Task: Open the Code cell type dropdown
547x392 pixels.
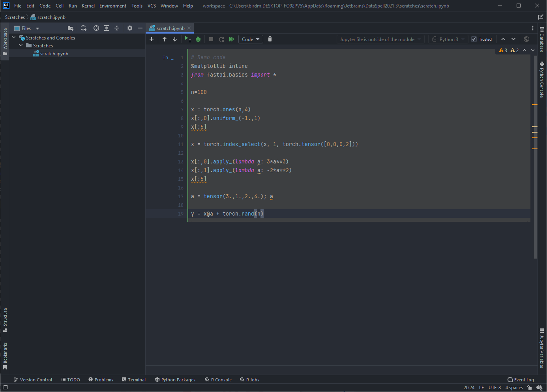Action: pyautogui.click(x=250, y=39)
